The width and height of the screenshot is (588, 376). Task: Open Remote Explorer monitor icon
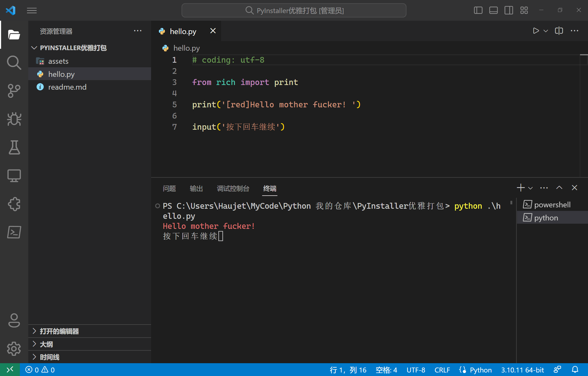(x=14, y=176)
